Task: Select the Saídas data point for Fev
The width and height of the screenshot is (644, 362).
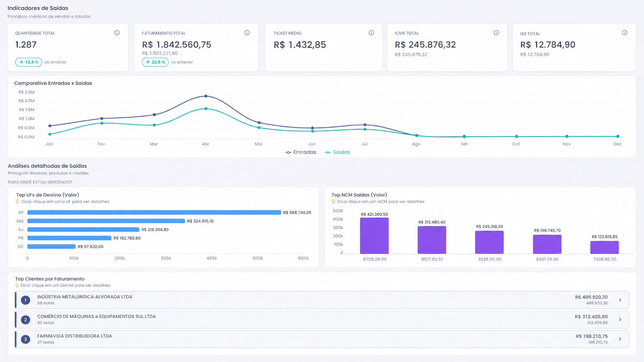Action: [102, 123]
